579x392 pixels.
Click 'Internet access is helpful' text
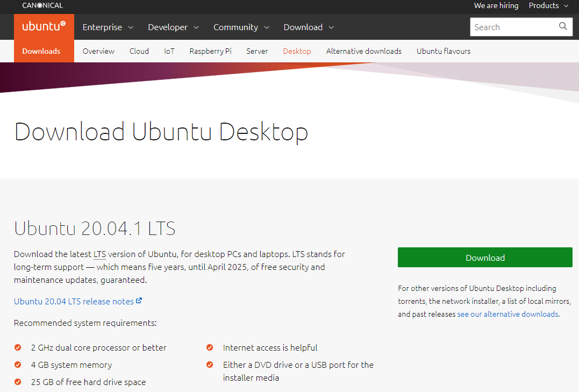coord(270,348)
